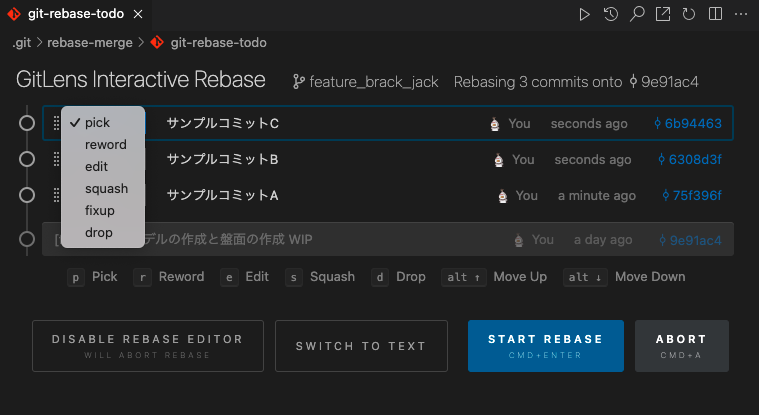
Task: Select the サンプルコミットA commit message
Action: (223, 195)
